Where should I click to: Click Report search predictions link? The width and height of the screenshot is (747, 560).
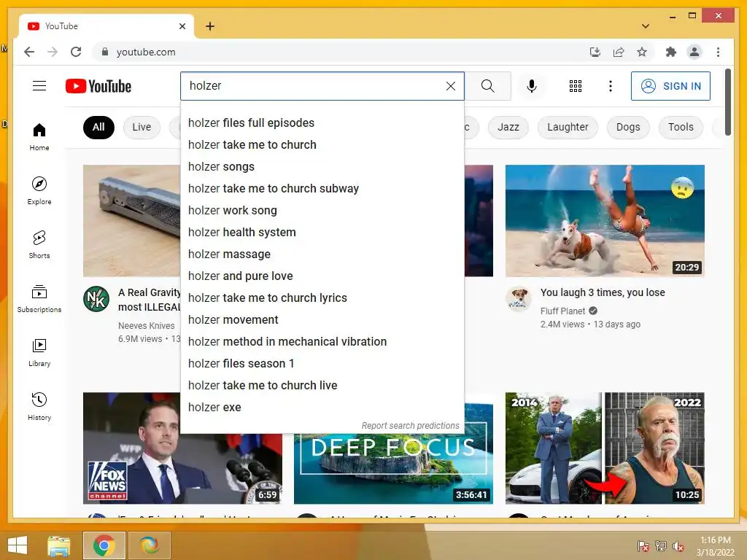(x=410, y=426)
